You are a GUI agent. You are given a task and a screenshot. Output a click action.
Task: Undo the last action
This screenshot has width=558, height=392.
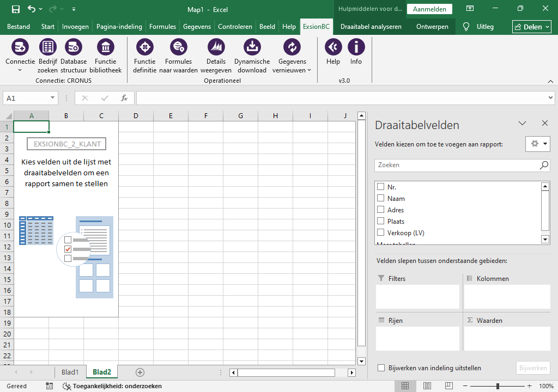click(32, 9)
